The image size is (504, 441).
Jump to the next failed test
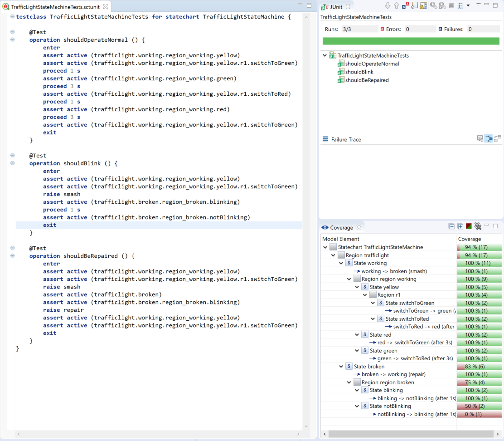pyautogui.click(x=388, y=5)
